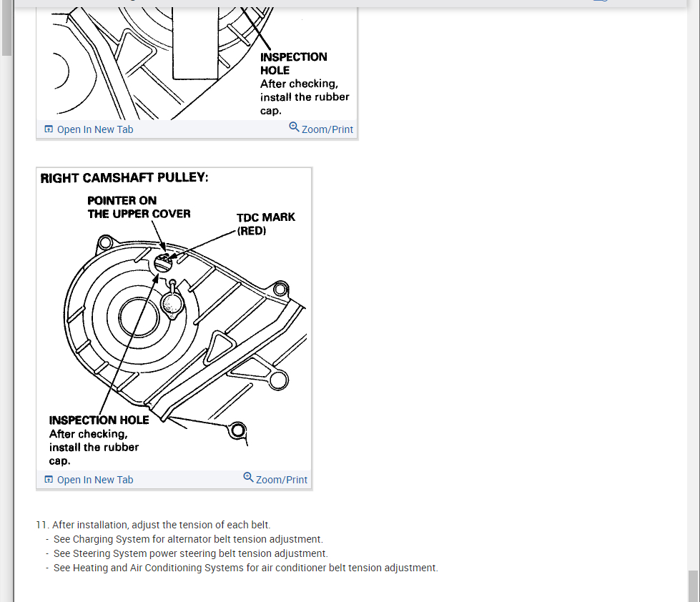Click 'TDC MARK (RED)' label in diagram
Image resolution: width=700 pixels, height=602 pixels.
265,224
